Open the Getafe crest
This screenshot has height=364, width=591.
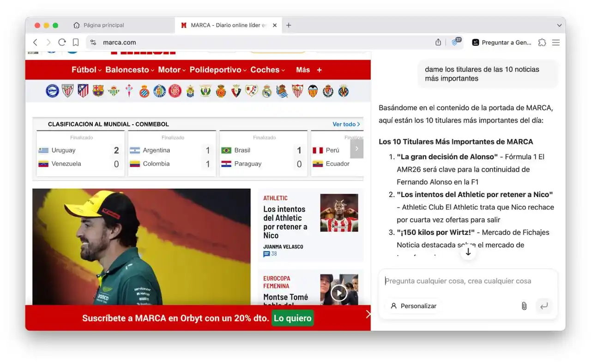click(160, 90)
